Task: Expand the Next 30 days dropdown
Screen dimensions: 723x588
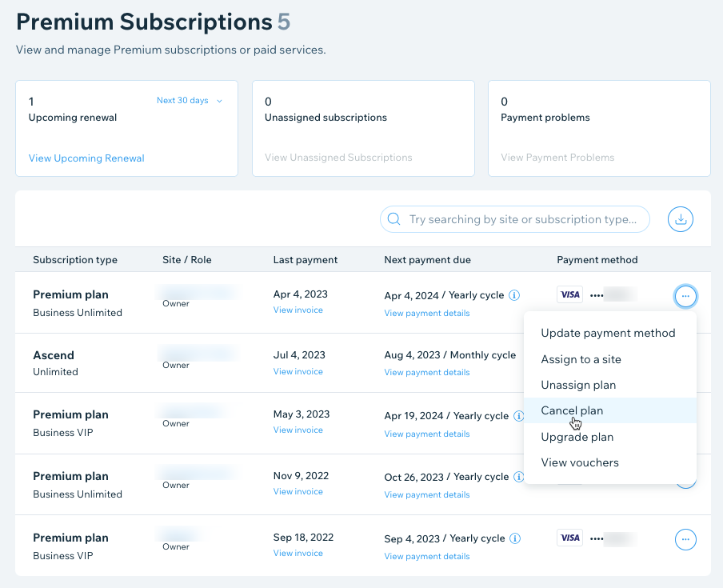Action: point(190,101)
